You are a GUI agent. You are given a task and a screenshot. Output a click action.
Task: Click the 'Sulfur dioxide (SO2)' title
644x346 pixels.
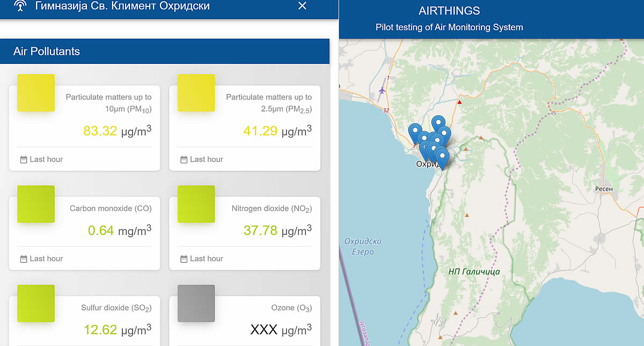coord(116,308)
